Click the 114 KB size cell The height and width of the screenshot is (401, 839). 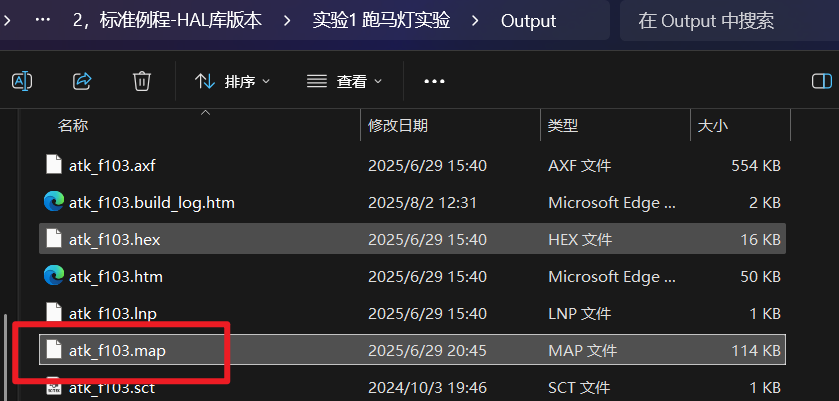tap(756, 350)
